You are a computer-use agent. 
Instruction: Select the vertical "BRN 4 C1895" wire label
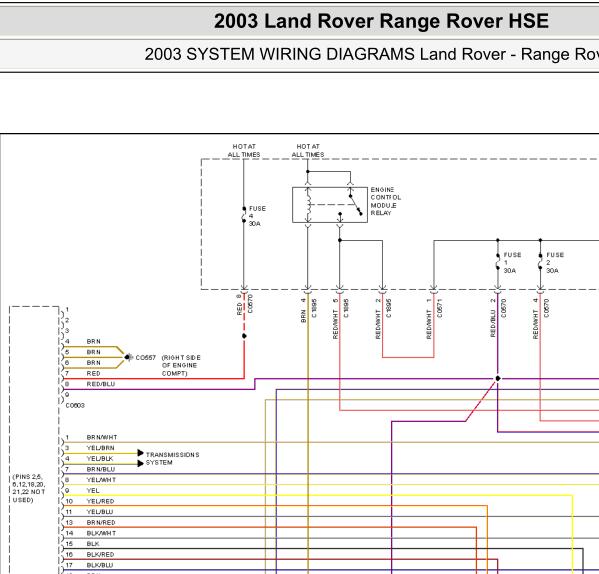point(309,310)
